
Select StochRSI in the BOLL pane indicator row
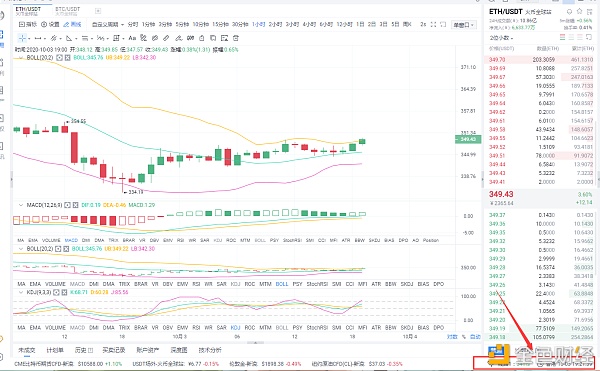317,284
